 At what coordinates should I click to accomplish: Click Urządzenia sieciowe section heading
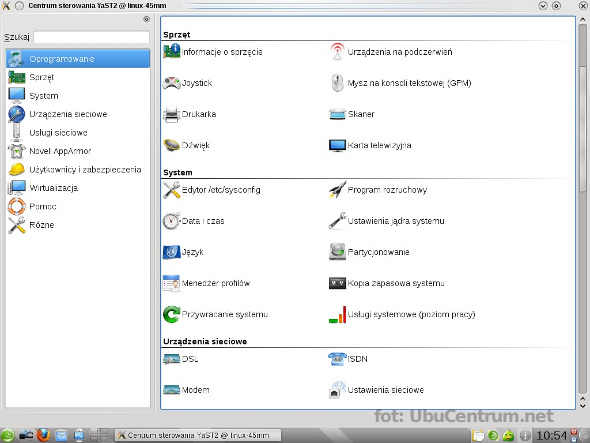205,341
